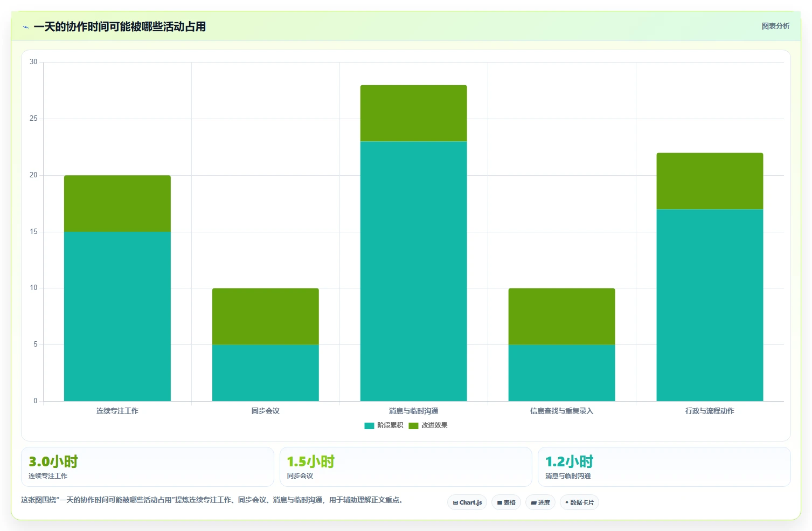The height and width of the screenshot is (531, 812).
Task: Click teal bar segment for 行政与流程动作
Action: pyautogui.click(x=710, y=305)
